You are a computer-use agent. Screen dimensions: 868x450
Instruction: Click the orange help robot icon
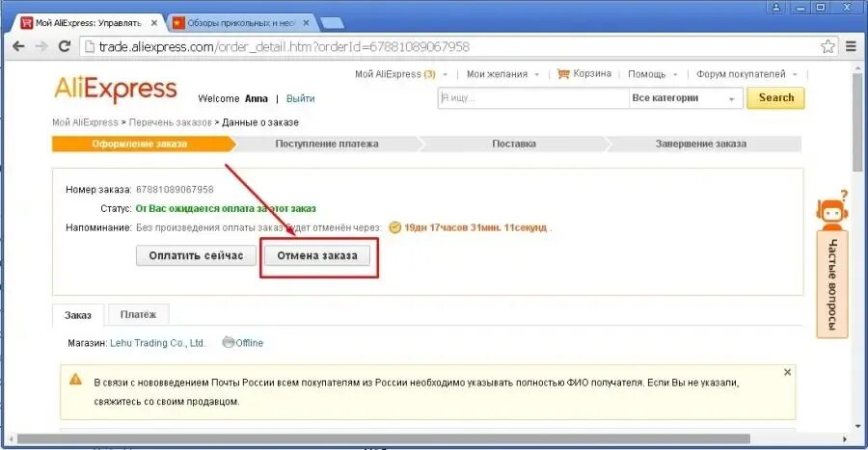tap(832, 211)
